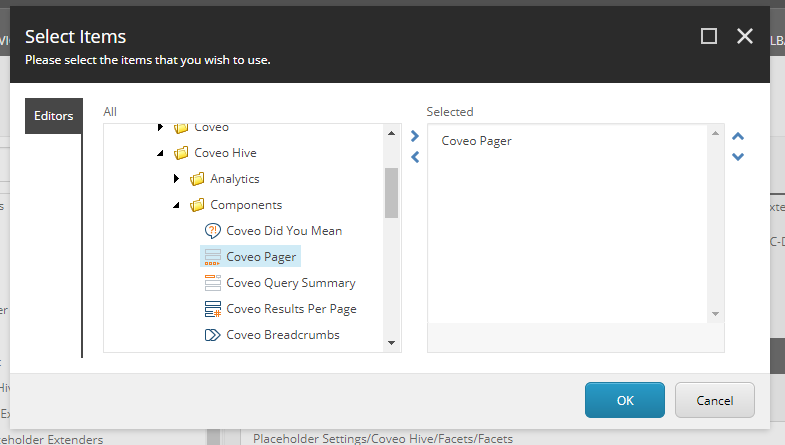The image size is (785, 445).
Task: Maximize the Select Items dialog
Action: (708, 36)
